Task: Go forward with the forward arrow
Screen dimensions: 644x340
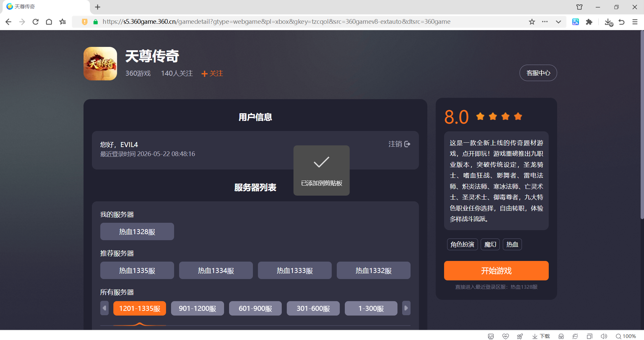Action: [22, 22]
